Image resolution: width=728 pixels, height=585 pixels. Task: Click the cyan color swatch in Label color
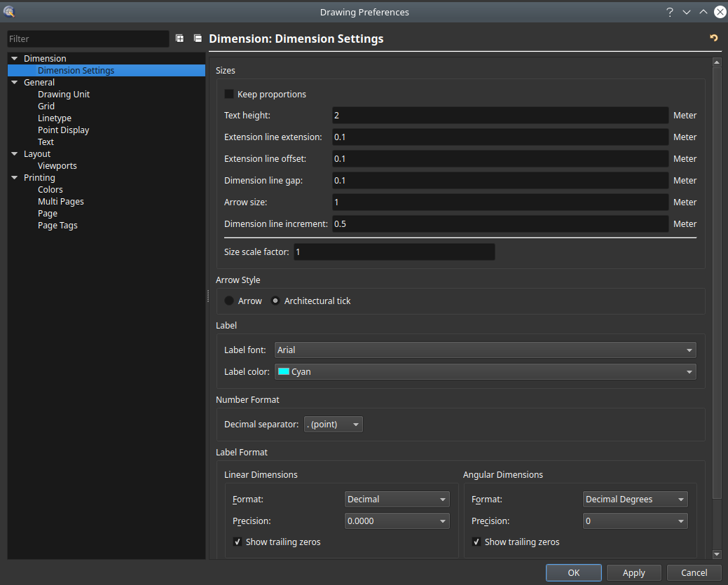[284, 371]
